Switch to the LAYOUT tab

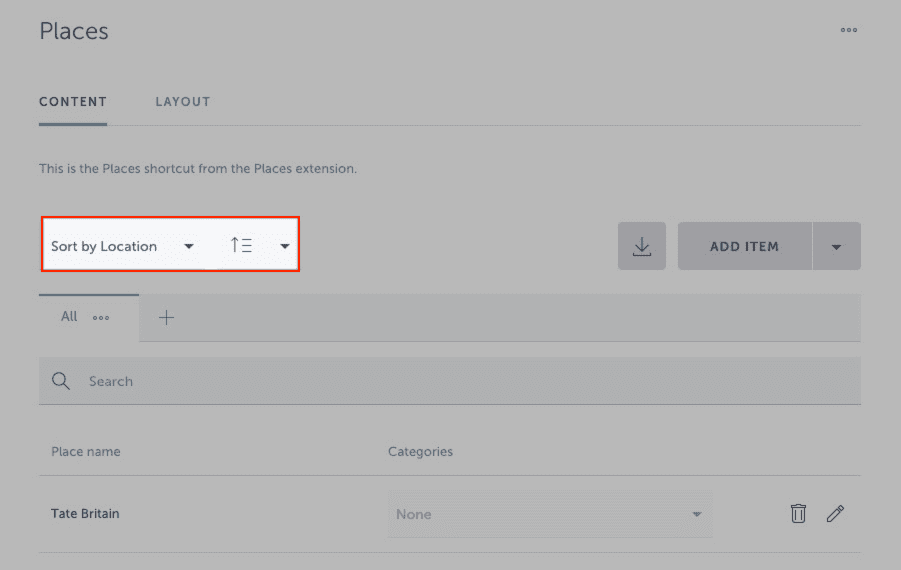[x=182, y=102]
